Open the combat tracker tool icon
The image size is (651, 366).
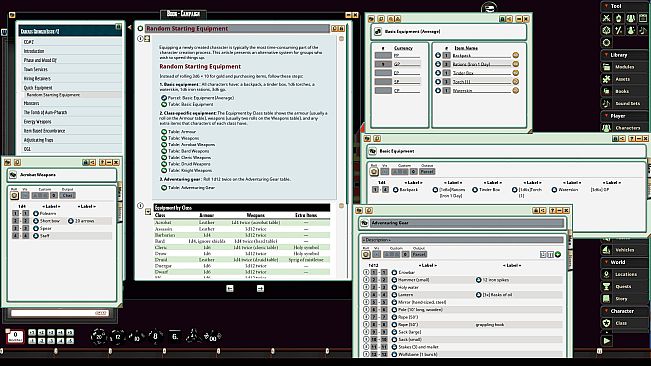click(x=607, y=18)
